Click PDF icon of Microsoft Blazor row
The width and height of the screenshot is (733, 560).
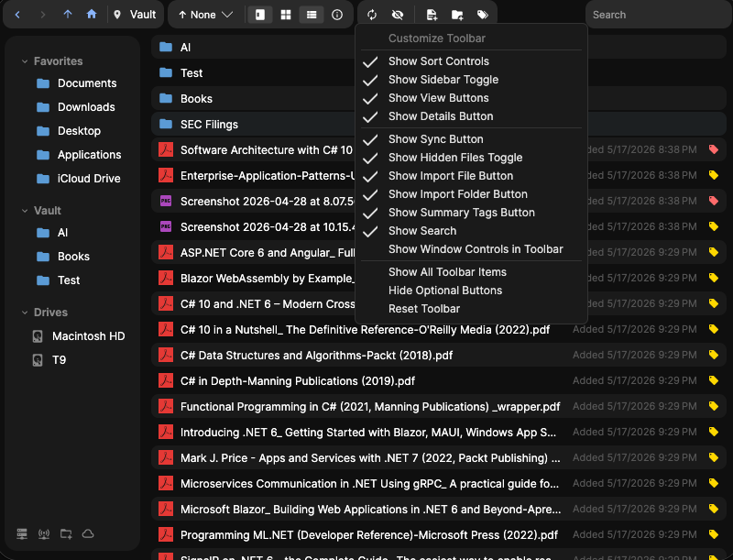click(x=166, y=509)
